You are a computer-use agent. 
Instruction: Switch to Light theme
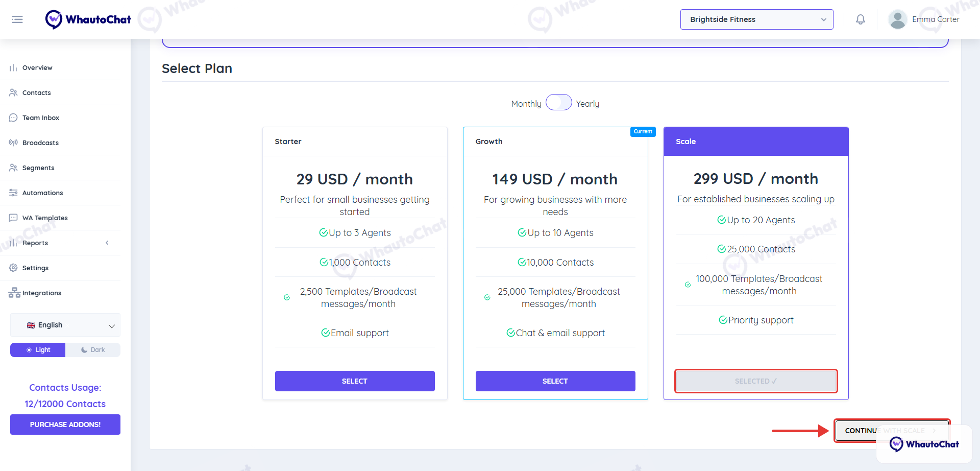pos(38,350)
